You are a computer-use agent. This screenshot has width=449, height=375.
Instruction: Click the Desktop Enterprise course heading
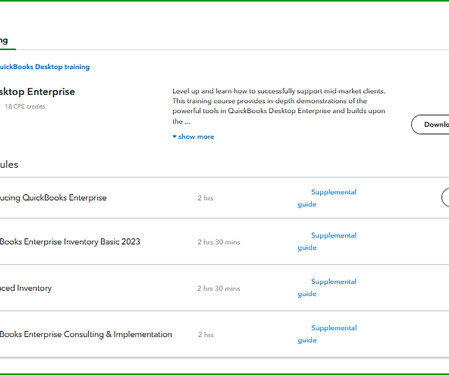tap(37, 92)
